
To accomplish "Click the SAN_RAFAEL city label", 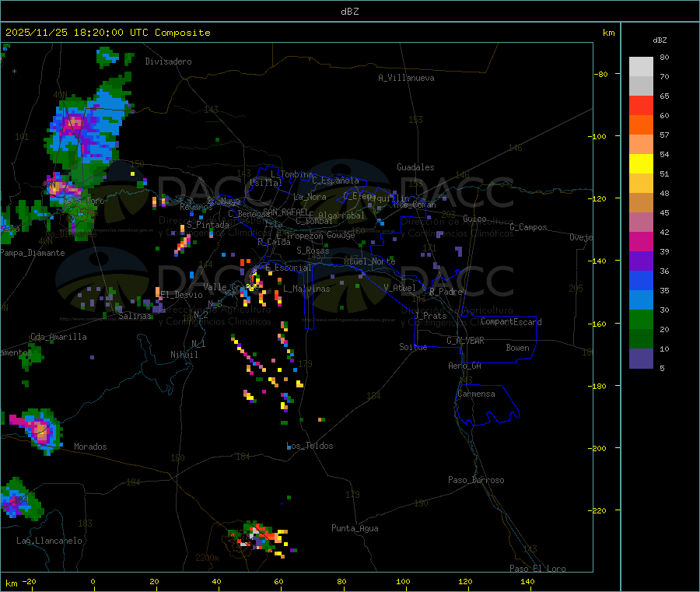I will pyautogui.click(x=285, y=212).
